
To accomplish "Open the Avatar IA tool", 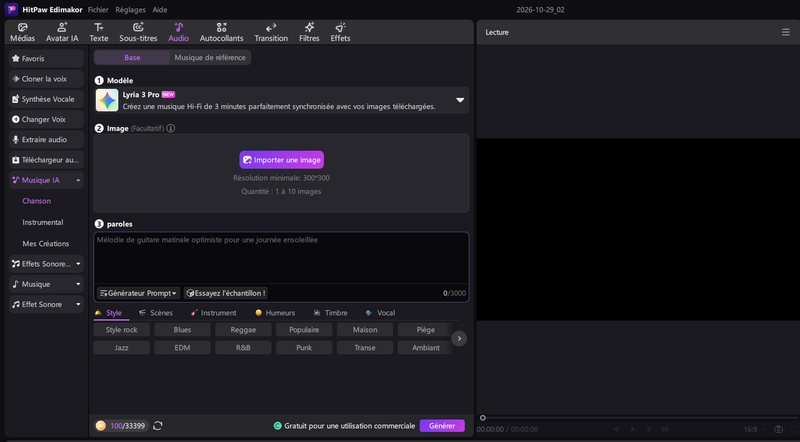I will coord(62,32).
